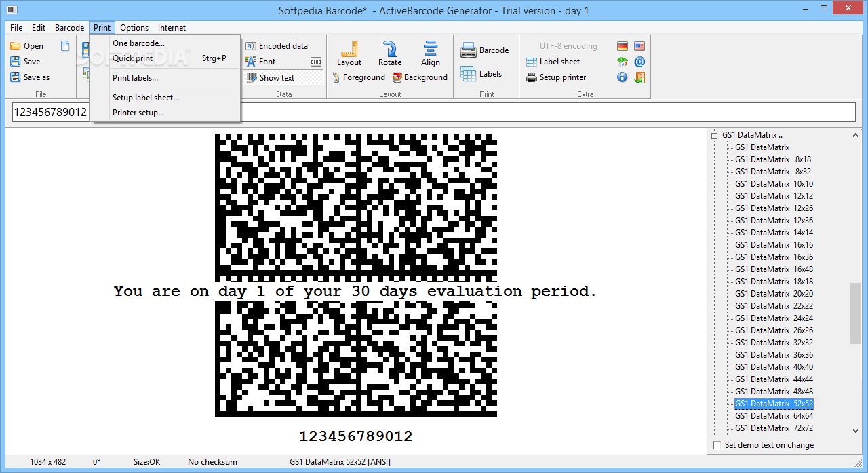Select GS1 DataMatrix 64x64

(x=774, y=416)
